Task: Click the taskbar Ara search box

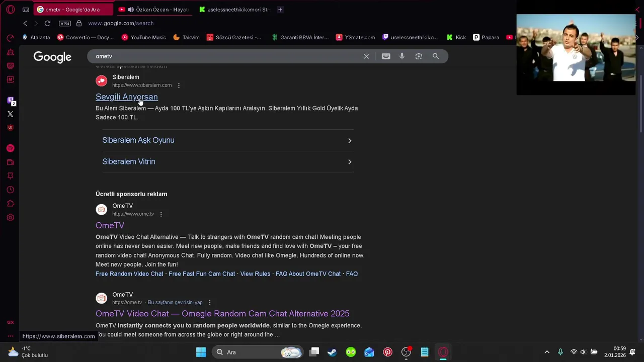Action: 258,352
